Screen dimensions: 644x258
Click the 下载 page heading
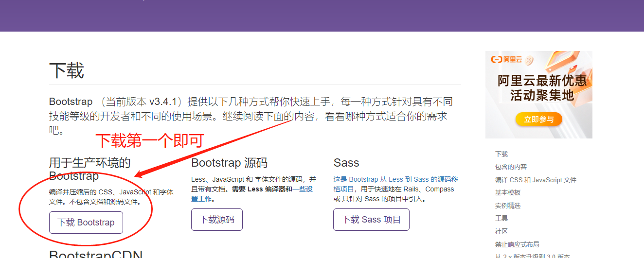pyautogui.click(x=67, y=71)
